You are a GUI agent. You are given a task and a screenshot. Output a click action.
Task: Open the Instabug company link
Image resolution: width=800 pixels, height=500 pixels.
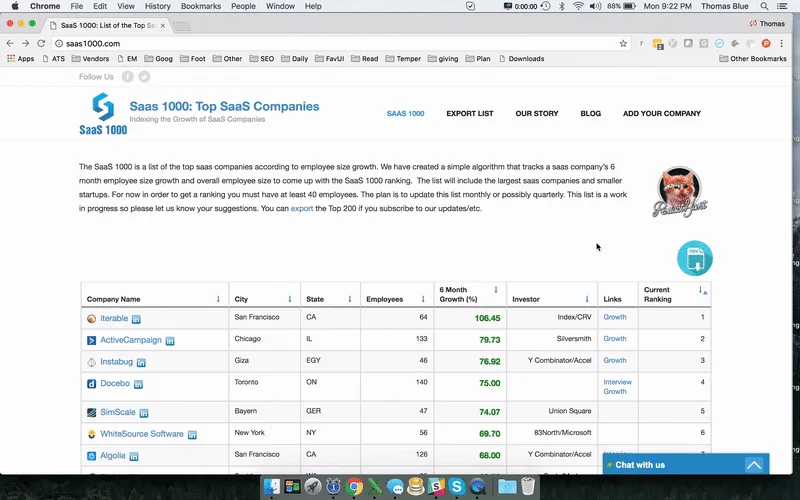pos(116,362)
